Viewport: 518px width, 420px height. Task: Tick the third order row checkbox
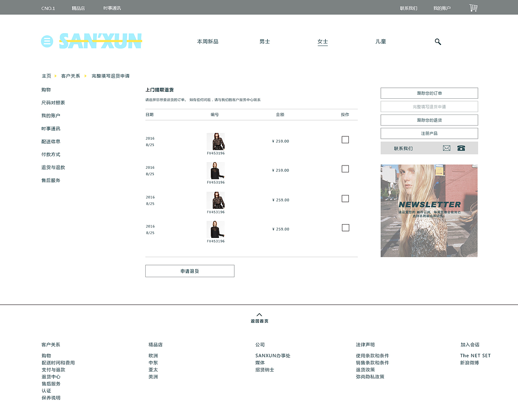pos(345,199)
